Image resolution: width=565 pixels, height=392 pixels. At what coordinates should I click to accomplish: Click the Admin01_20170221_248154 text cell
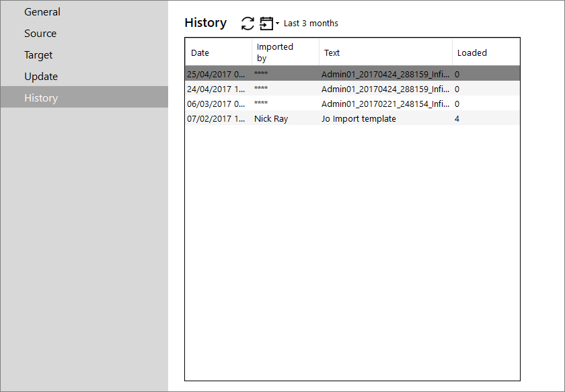point(385,104)
